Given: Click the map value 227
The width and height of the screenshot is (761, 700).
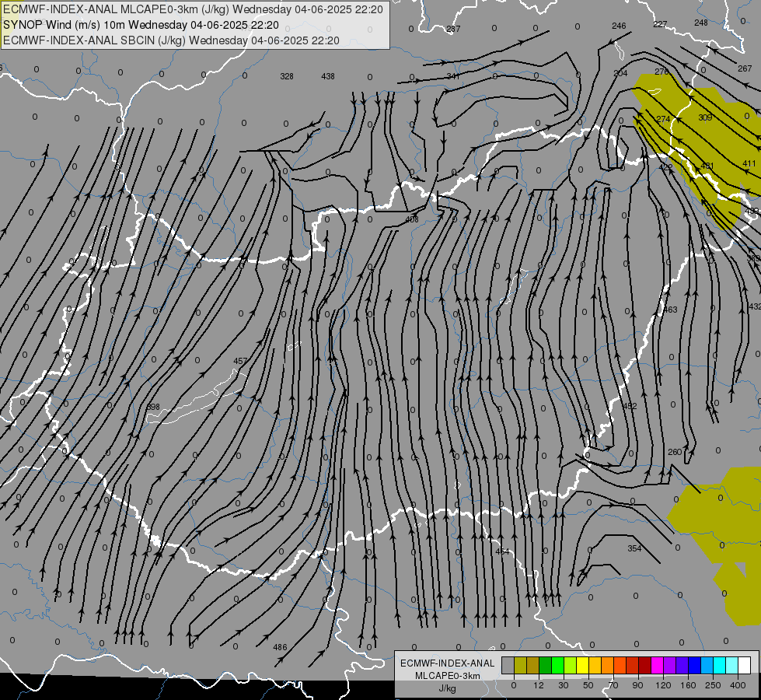Looking at the screenshot, I should tap(660, 24).
